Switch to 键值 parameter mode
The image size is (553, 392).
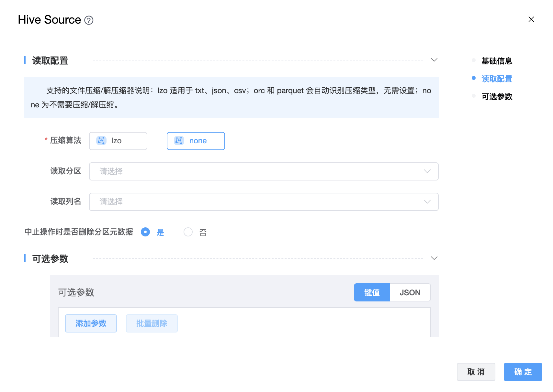[372, 292]
